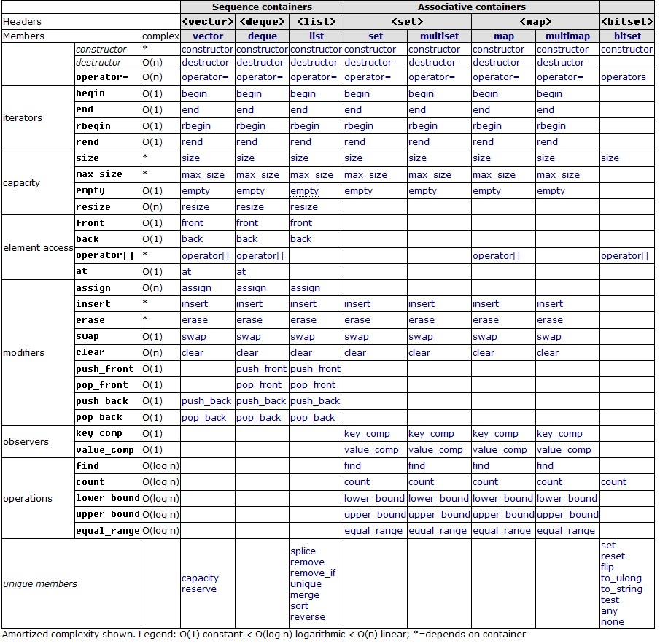
Task: Open operator[] link in the bitset column
Action: click(624, 256)
